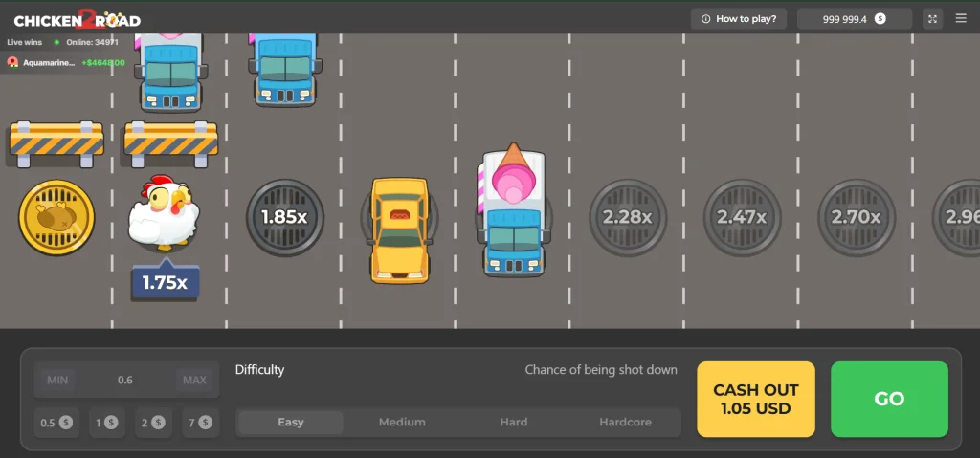Set bet to MIN
This screenshot has height=458, width=980.
(x=57, y=380)
